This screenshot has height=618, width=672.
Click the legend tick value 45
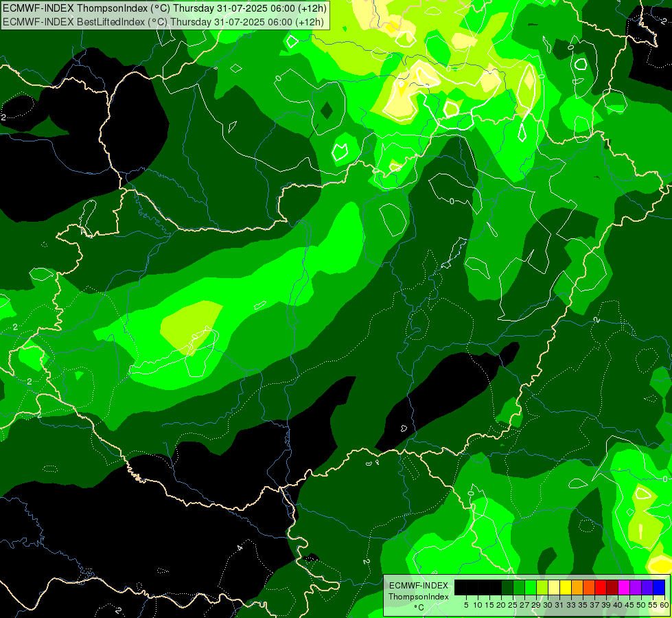(x=629, y=605)
